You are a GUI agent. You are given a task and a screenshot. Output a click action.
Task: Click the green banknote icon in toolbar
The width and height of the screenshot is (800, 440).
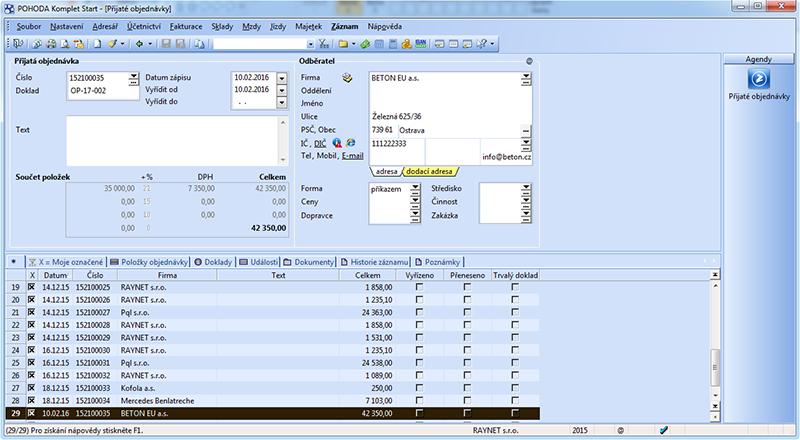point(365,44)
